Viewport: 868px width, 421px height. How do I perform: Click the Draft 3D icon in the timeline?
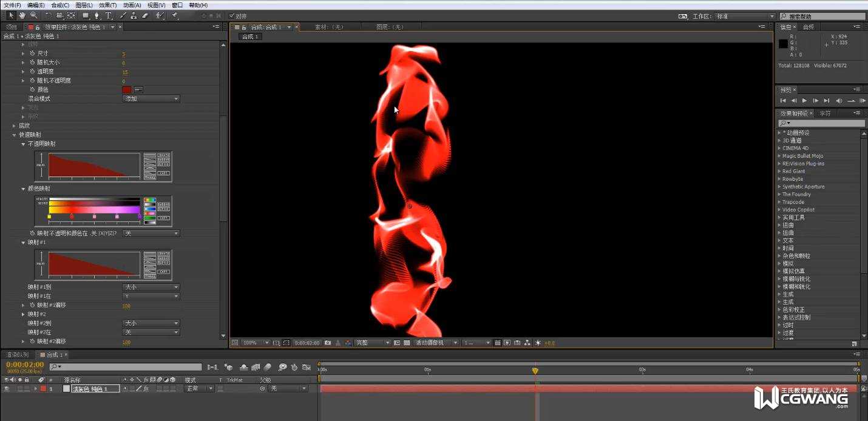pos(228,367)
